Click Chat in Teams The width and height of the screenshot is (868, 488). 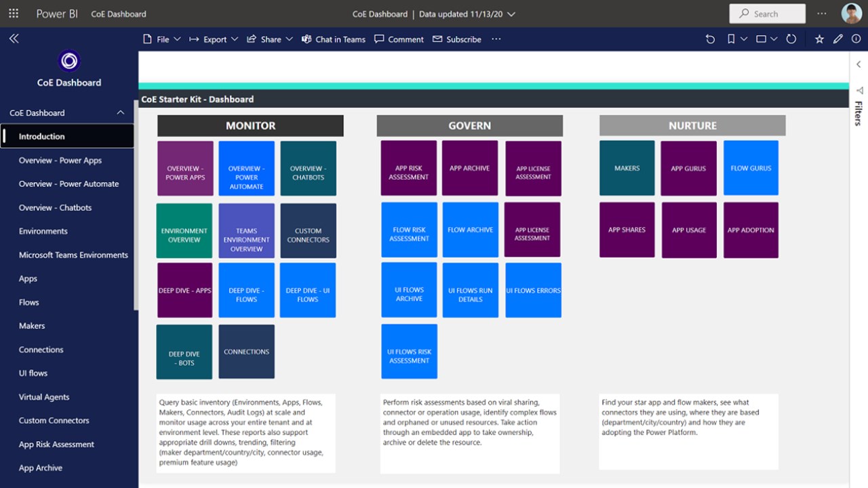(333, 39)
